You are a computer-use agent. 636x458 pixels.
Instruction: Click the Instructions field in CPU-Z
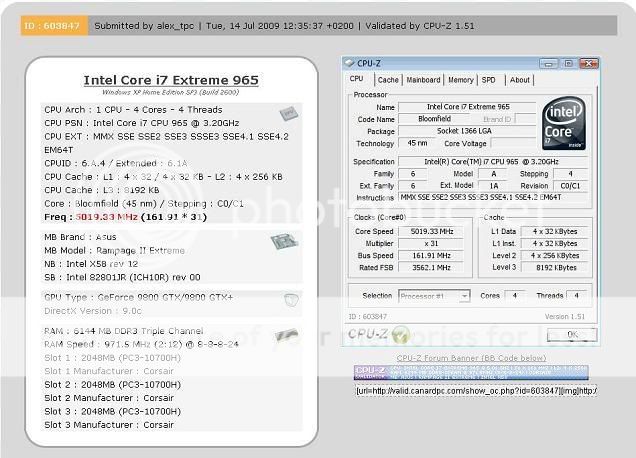pyautogui.click(x=493, y=198)
